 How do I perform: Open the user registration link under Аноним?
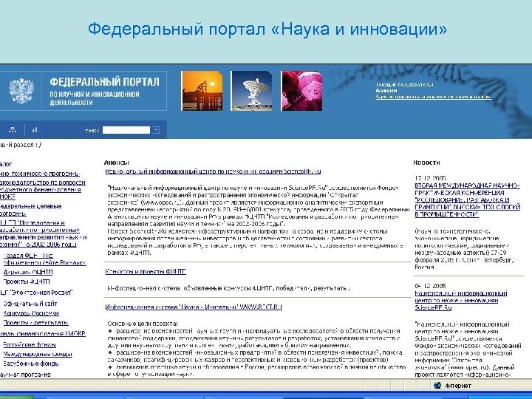coord(433,97)
